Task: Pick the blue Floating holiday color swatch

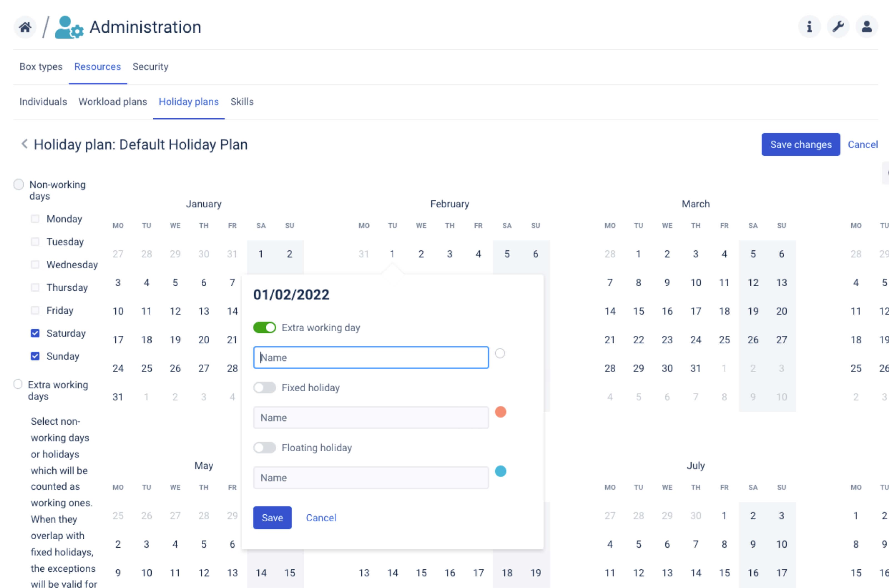Action: click(501, 471)
